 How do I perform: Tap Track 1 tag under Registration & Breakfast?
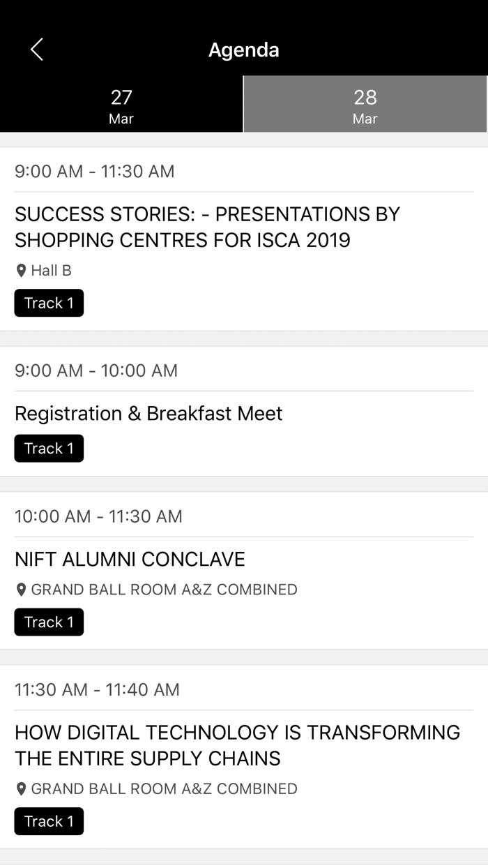pyautogui.click(x=49, y=449)
